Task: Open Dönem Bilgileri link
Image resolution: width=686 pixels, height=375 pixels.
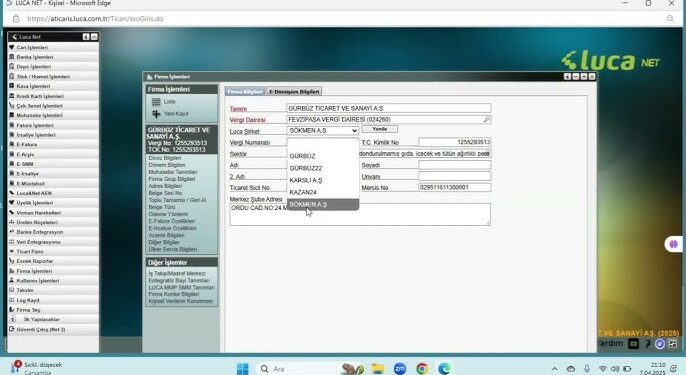Action: point(167,165)
